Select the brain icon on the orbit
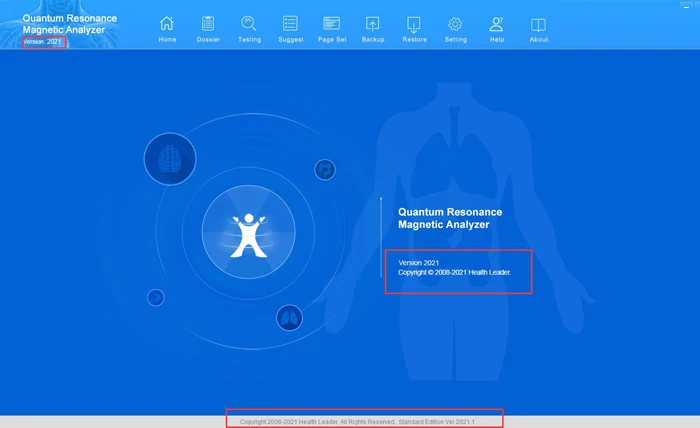 [x=170, y=159]
